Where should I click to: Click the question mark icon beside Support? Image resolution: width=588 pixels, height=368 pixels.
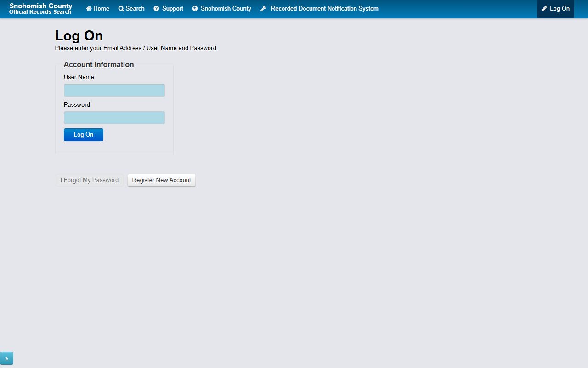[x=156, y=9]
